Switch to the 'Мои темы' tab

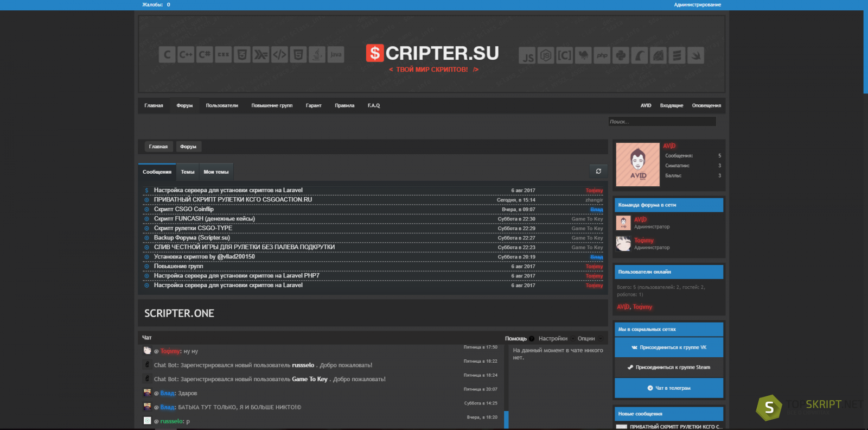pos(216,172)
